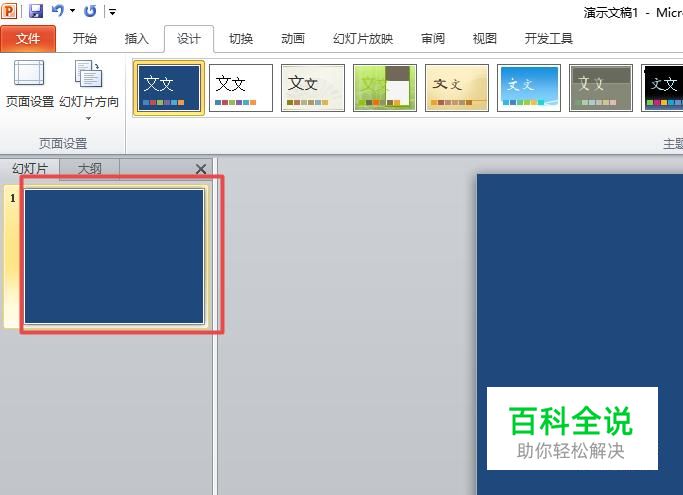This screenshot has height=495, width=683.
Task: Apply the bright blue sky theme thumbnail
Action: coord(529,88)
